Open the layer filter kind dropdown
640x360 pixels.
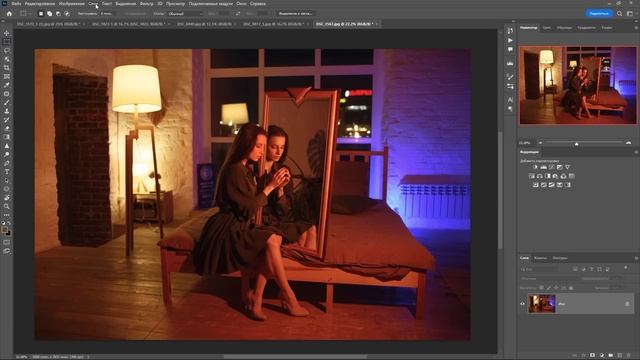(x=540, y=269)
